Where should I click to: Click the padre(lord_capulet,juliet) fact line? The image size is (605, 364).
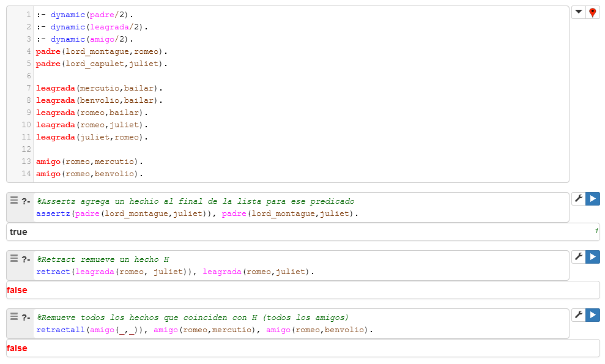click(x=102, y=64)
